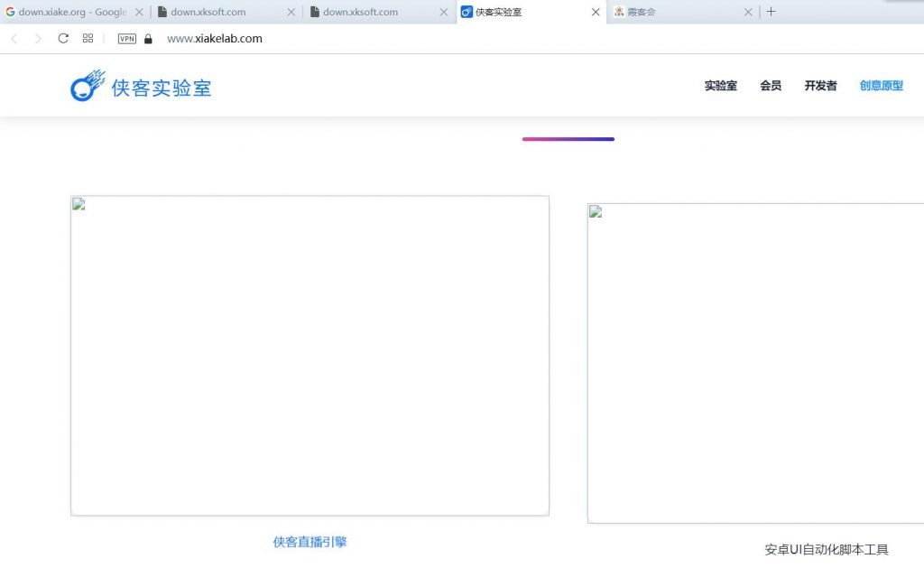The image size is (924, 568).
Task: Open the 开发者 navigation item
Action: pos(820,85)
